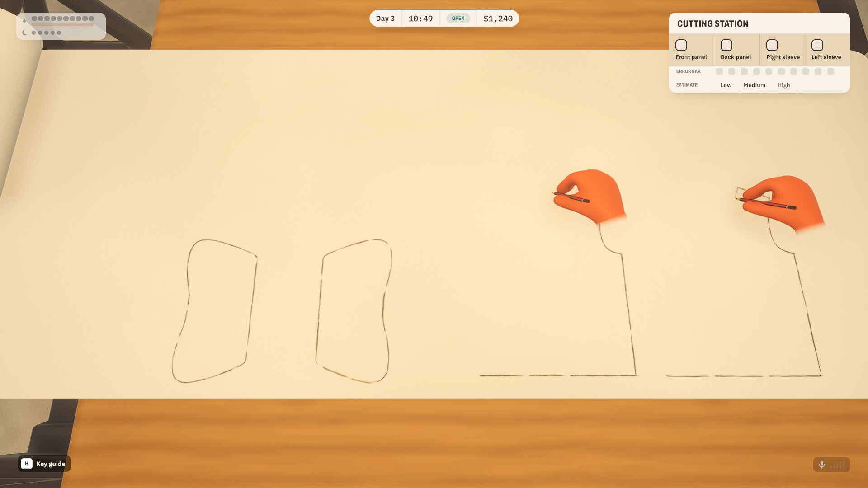The image size is (868, 488).
Task: Click the moon sleep icon
Action: click(x=24, y=33)
